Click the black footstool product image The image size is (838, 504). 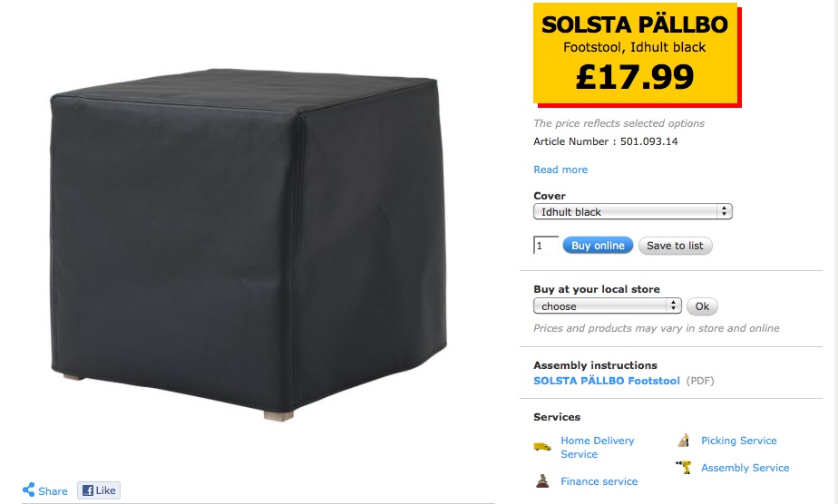click(x=248, y=244)
